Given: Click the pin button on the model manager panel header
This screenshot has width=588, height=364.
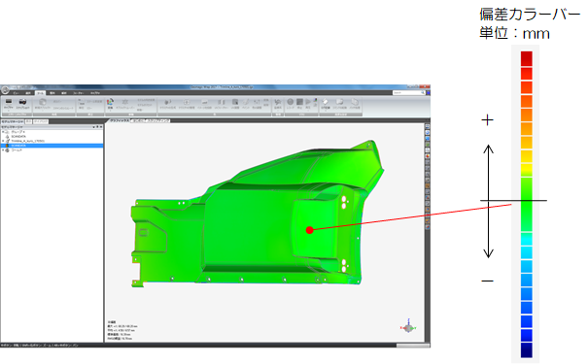Looking at the screenshot, I should pyautogui.click(x=97, y=127).
